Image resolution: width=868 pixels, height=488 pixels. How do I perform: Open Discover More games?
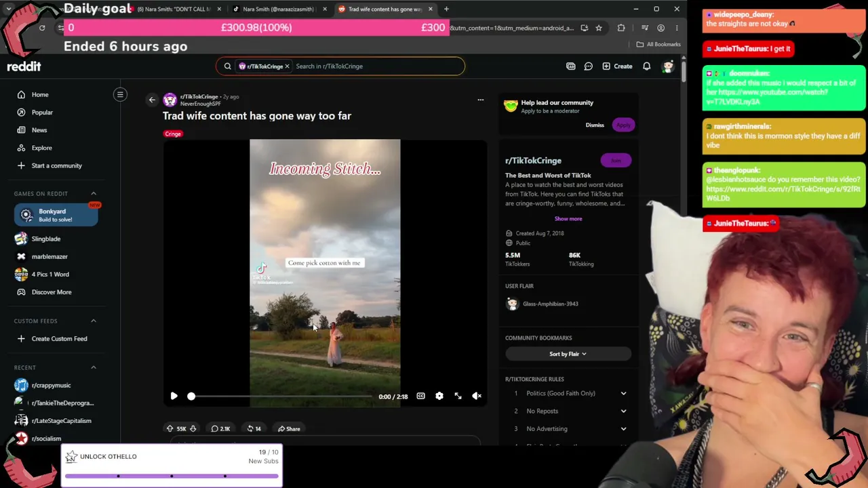[52, 292]
